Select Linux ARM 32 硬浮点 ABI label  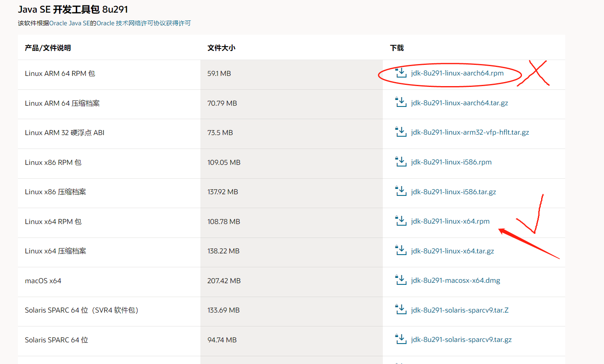64,133
